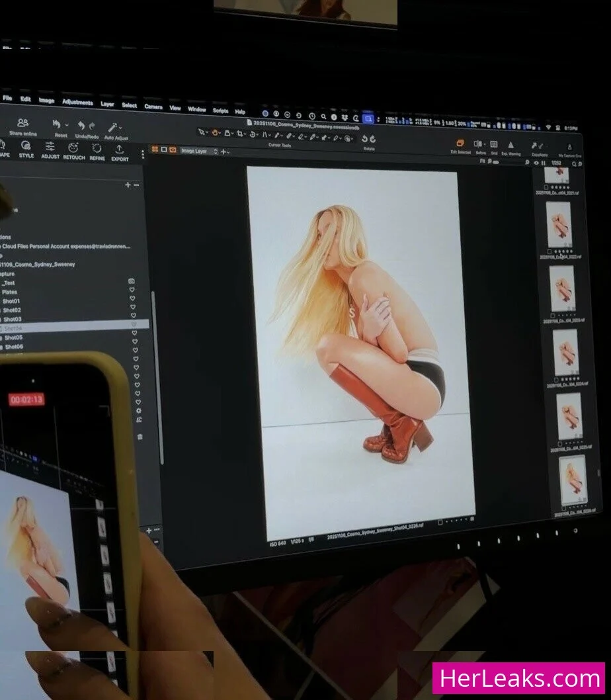
Task: Toggle the Grid overlay in the toolbar
Action: [493, 144]
